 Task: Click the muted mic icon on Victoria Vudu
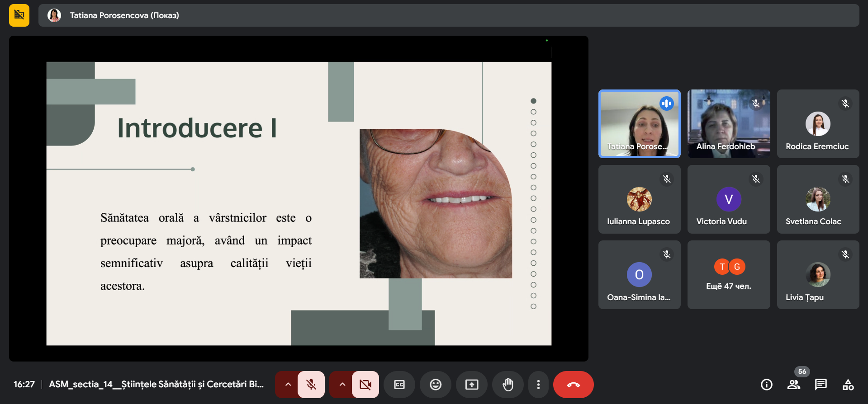click(756, 179)
